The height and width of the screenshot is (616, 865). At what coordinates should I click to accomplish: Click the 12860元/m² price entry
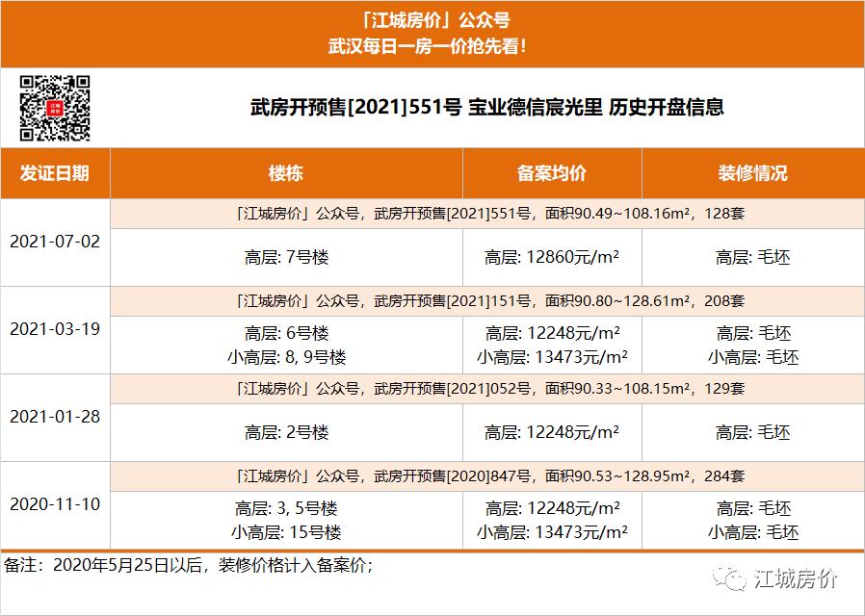click(548, 258)
